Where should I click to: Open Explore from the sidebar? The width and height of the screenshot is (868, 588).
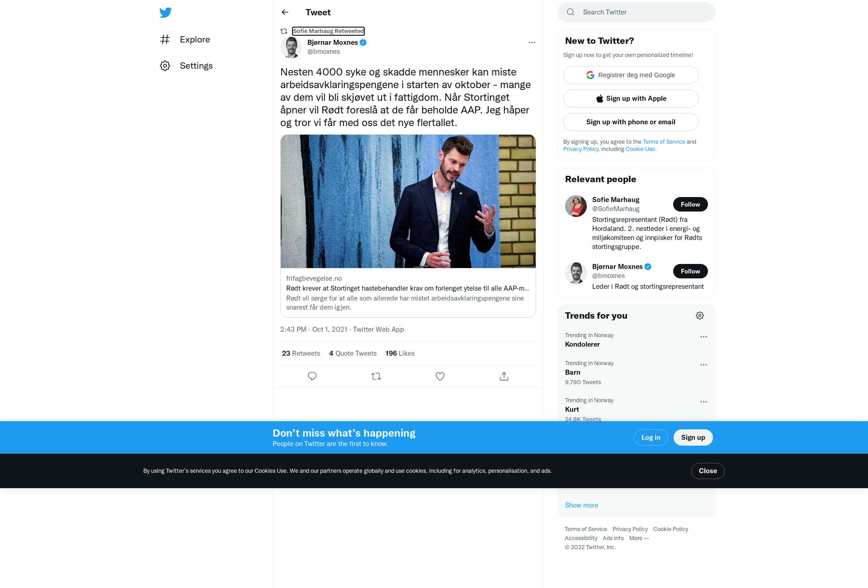(x=185, y=39)
